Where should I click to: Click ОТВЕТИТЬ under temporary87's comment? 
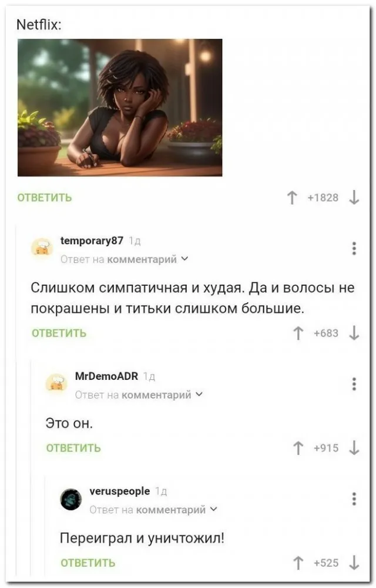click(59, 333)
